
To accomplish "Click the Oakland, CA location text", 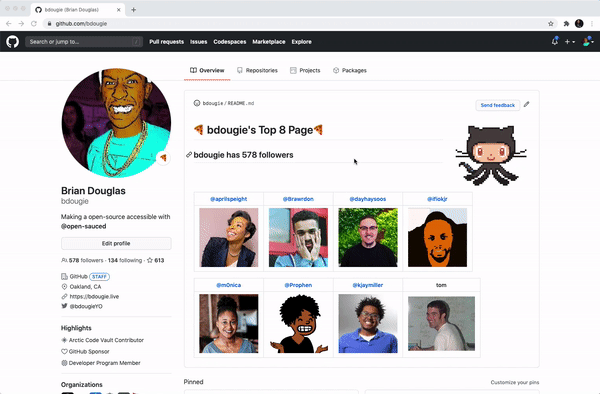I will click(85, 287).
